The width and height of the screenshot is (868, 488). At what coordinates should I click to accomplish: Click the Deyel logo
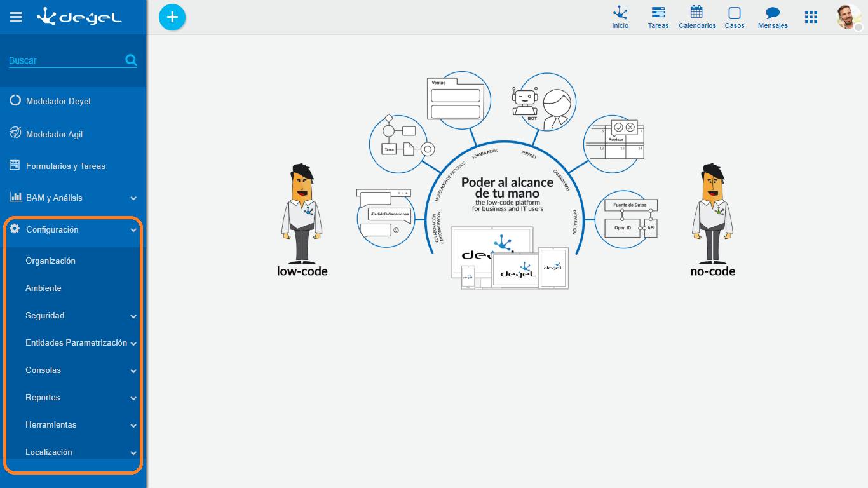click(79, 17)
